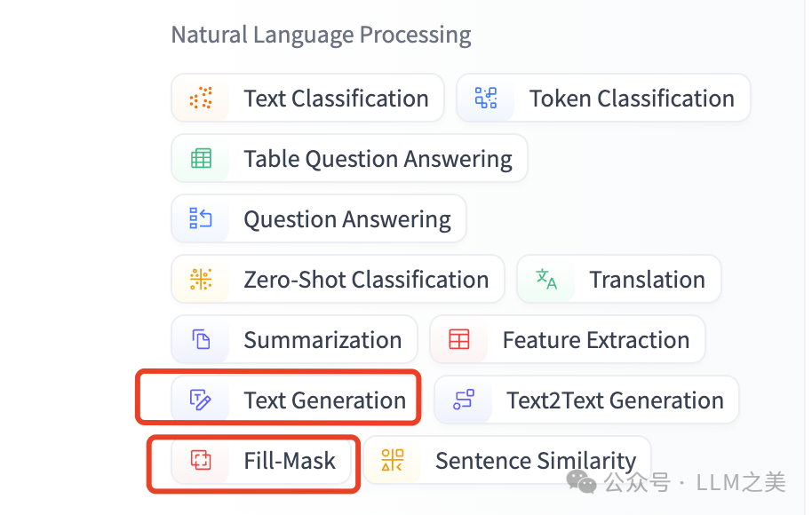Click the Summarization document icon
This screenshot has width=812, height=515.
202,340
